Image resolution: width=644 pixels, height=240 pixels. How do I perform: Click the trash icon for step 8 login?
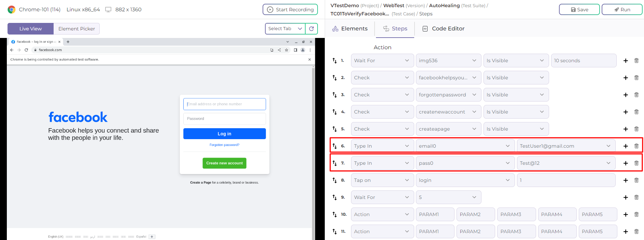click(x=636, y=180)
